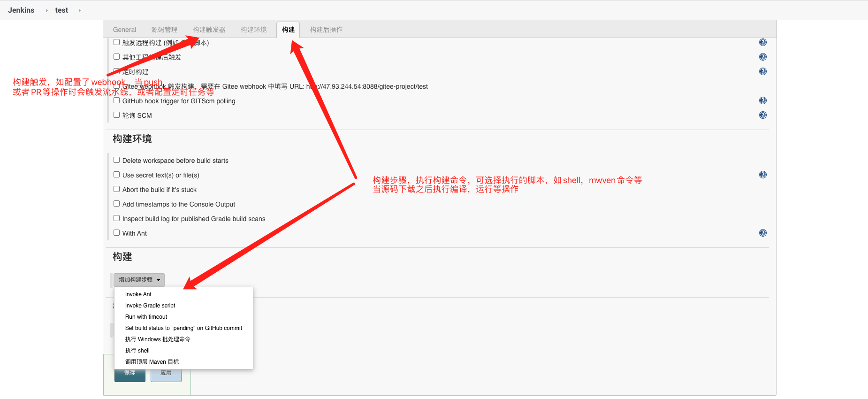Toggle Abort the build if it's stuck

coord(116,189)
